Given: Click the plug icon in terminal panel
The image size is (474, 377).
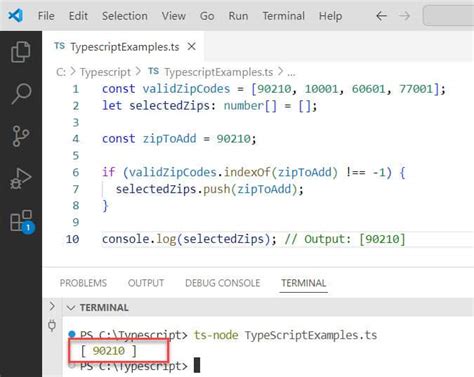Looking at the screenshot, I should pos(52,325).
